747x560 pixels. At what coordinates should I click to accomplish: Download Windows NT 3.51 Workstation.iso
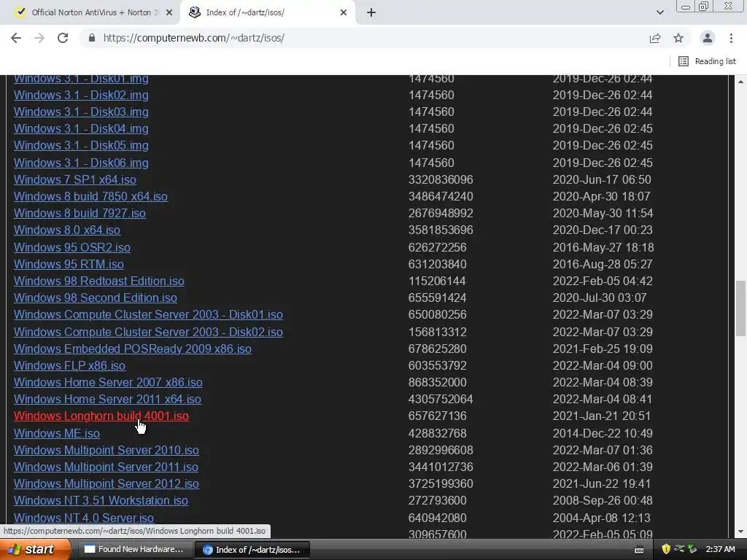point(101,500)
